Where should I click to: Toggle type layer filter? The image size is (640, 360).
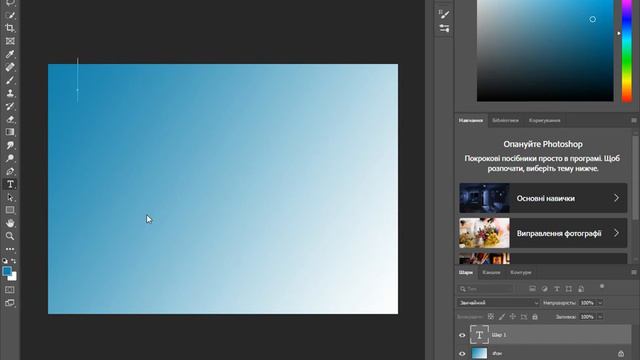coord(557,289)
